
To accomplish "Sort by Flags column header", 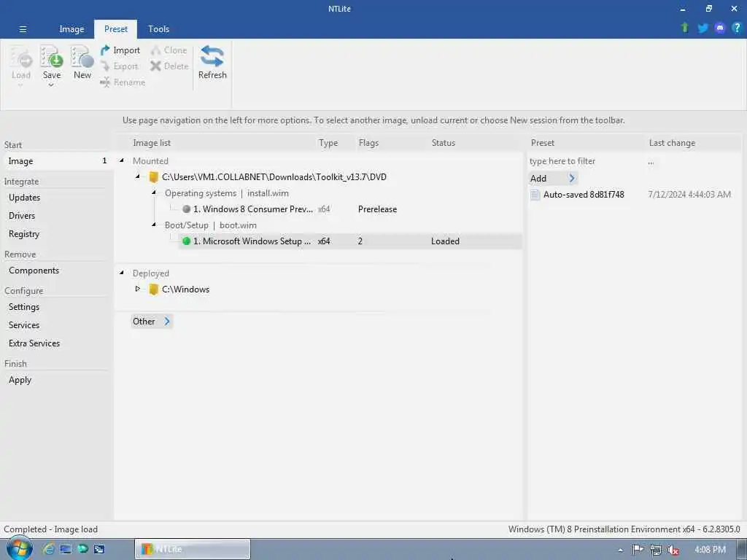I will [x=368, y=143].
